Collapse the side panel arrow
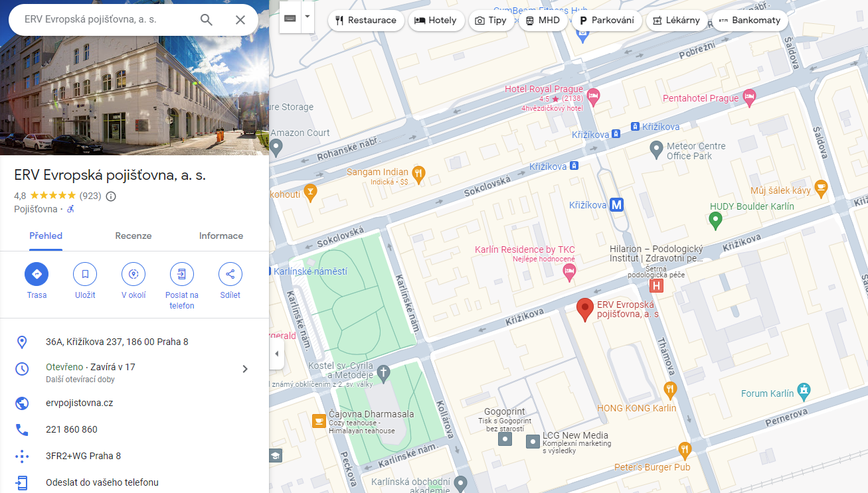 (277, 354)
